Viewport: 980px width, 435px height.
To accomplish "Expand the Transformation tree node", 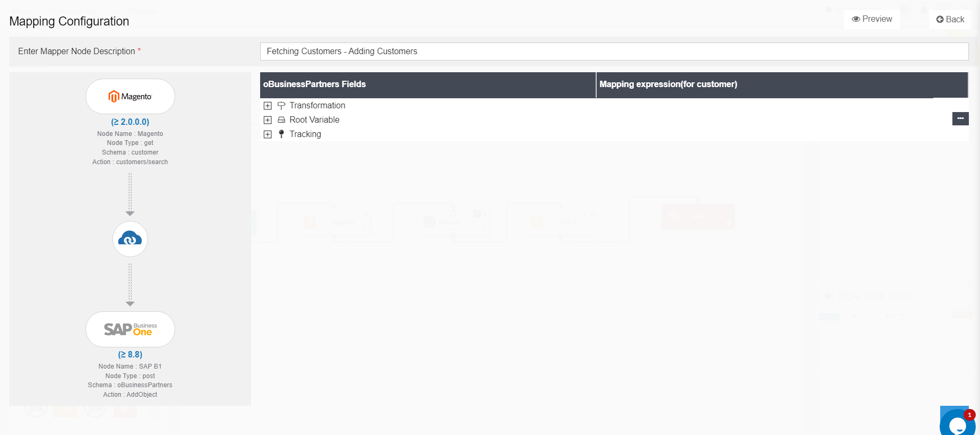I will click(268, 106).
